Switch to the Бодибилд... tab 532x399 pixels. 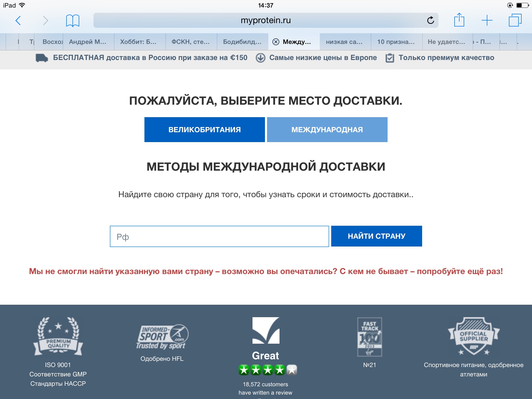[x=243, y=42]
